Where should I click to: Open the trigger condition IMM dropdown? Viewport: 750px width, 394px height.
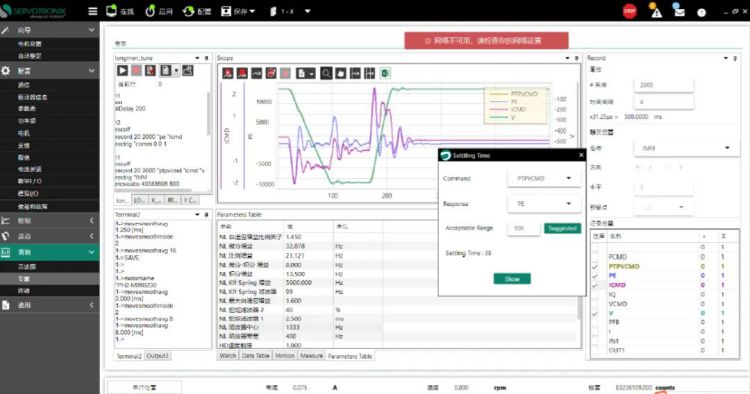coord(685,148)
